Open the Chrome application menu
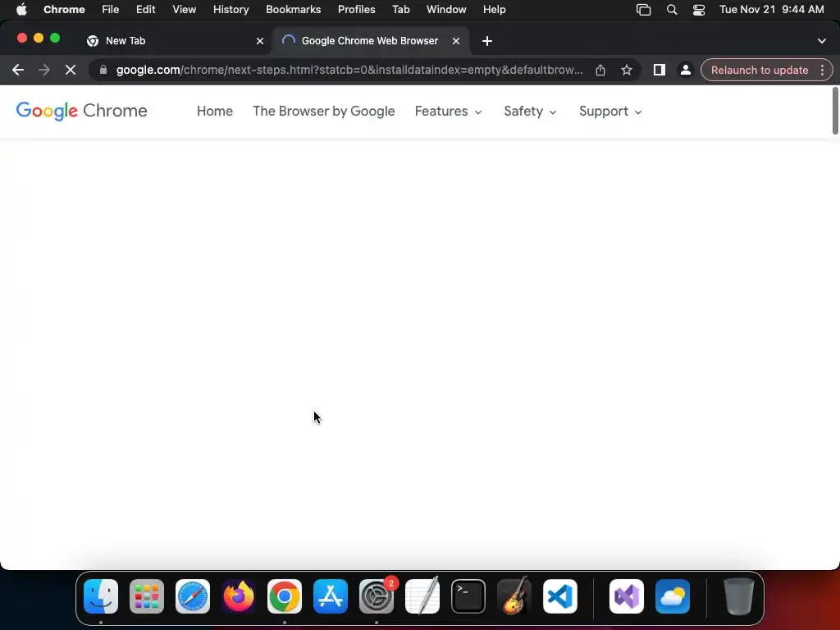Screen dimensions: 840x630 click(64, 10)
